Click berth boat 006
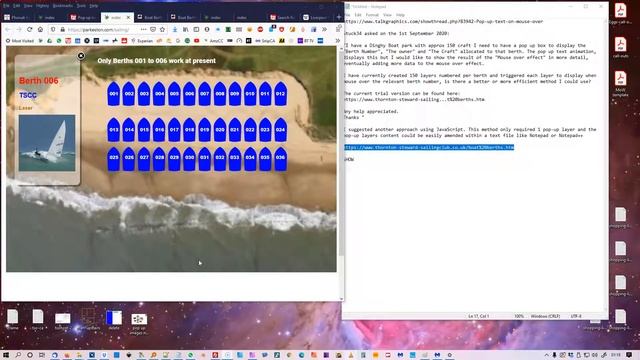640x360 pixels. coord(189,93)
